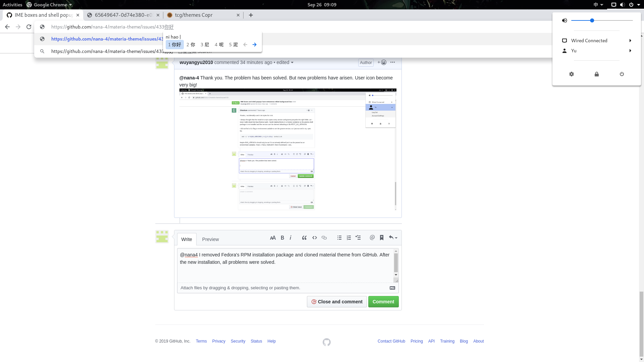Select IME candidate 2 你
The width and height of the screenshot is (644, 362).
[x=191, y=45]
